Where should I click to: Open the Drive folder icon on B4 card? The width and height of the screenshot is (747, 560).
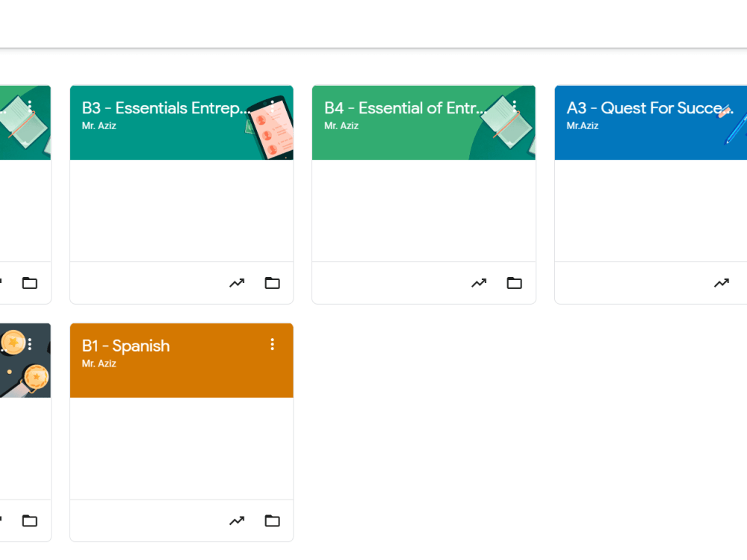(514, 283)
